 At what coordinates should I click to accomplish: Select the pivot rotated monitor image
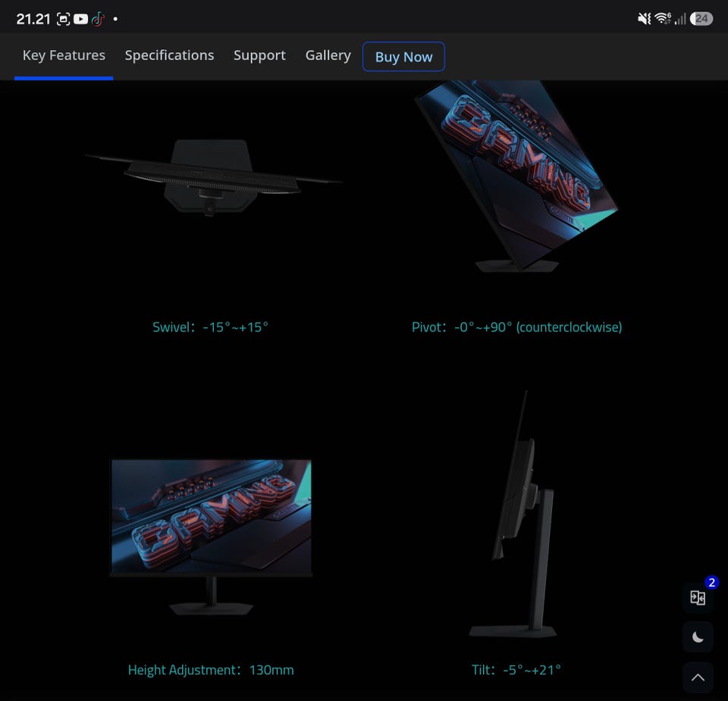pos(516,177)
